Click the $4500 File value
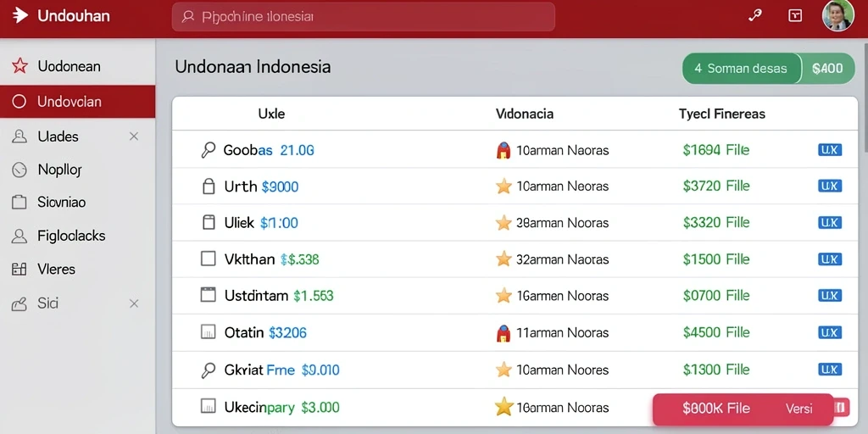The image size is (868, 434). click(x=716, y=332)
